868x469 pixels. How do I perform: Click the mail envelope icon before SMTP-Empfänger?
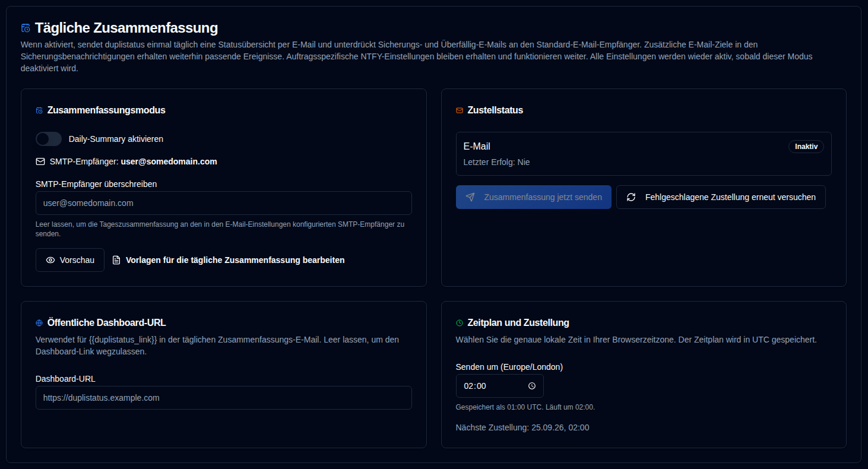(40, 161)
